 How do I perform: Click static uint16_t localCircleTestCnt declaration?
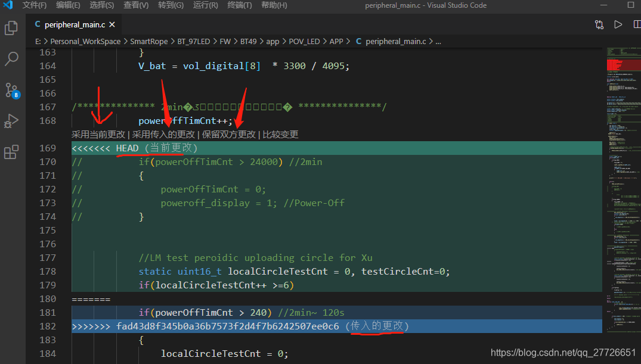pyautogui.click(x=294, y=272)
